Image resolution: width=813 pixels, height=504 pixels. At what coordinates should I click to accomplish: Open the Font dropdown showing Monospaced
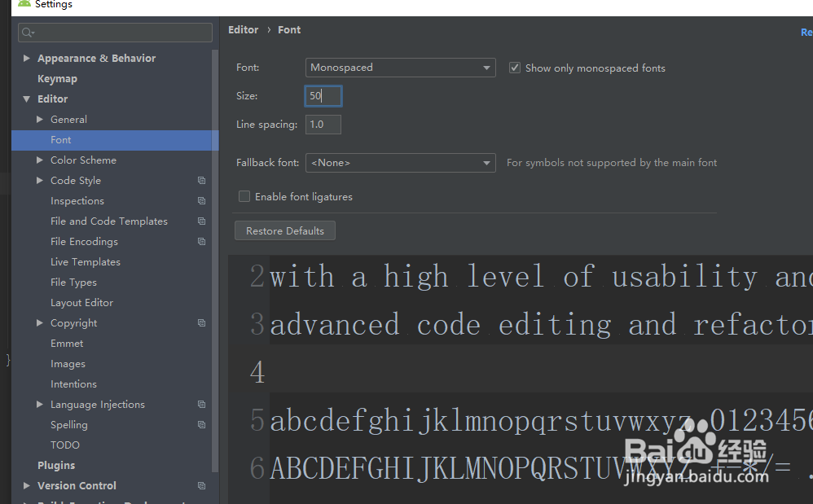400,68
